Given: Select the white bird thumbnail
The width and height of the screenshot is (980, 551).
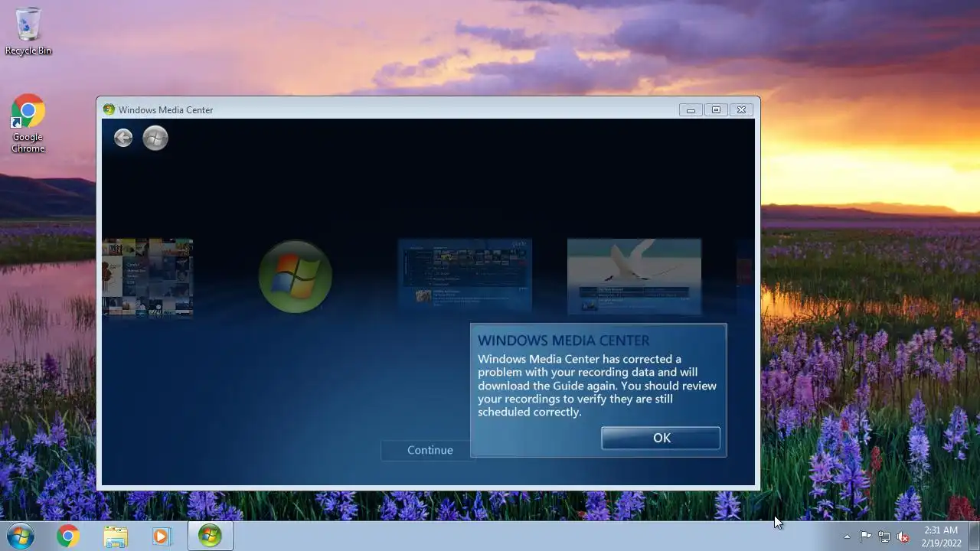Looking at the screenshot, I should (634, 276).
